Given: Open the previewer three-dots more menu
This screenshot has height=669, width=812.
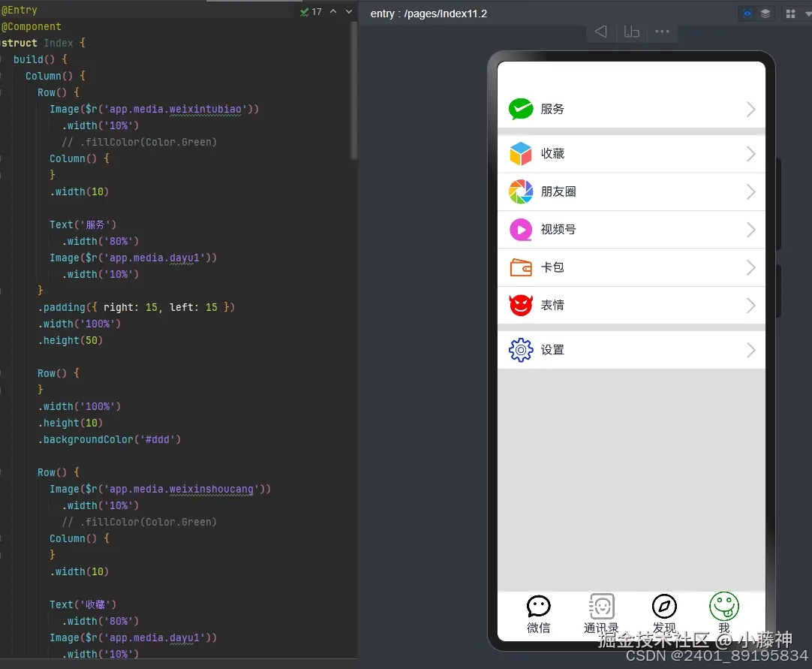Looking at the screenshot, I should tap(662, 32).
